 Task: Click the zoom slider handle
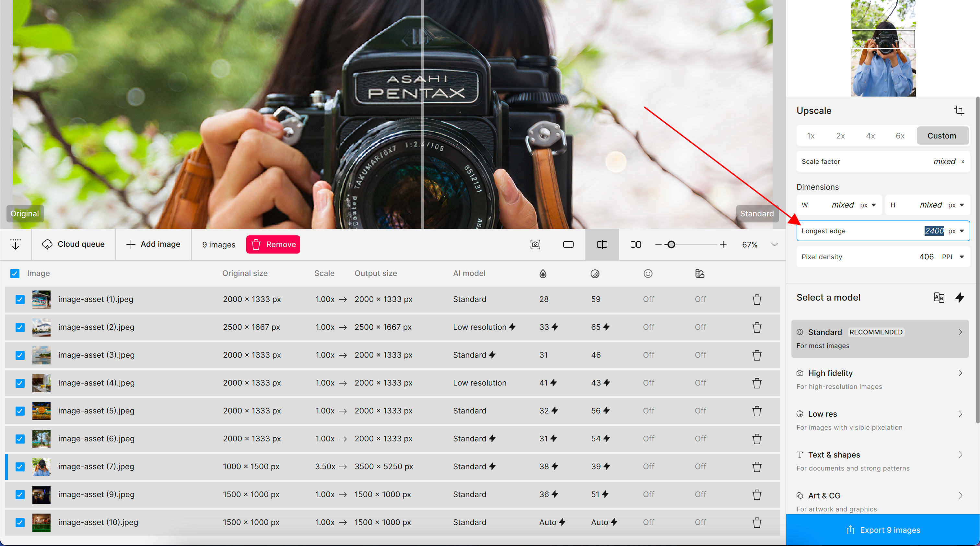coord(671,245)
